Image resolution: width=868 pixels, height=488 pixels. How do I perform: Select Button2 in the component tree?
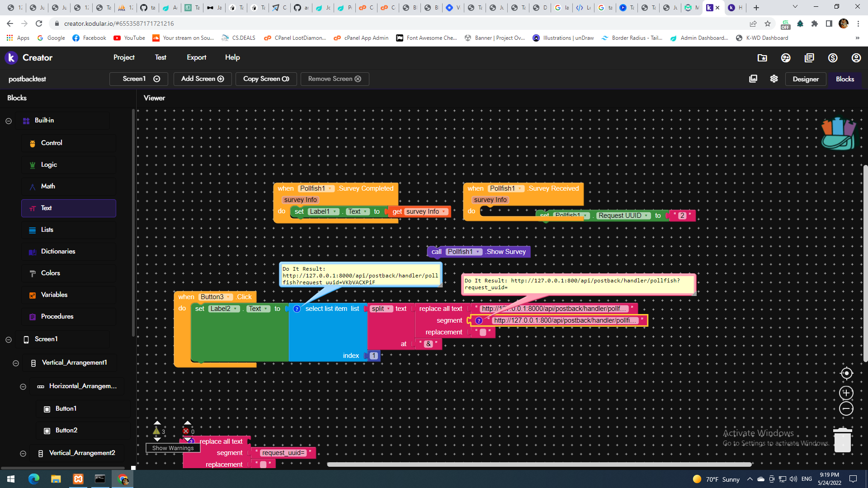point(83,430)
